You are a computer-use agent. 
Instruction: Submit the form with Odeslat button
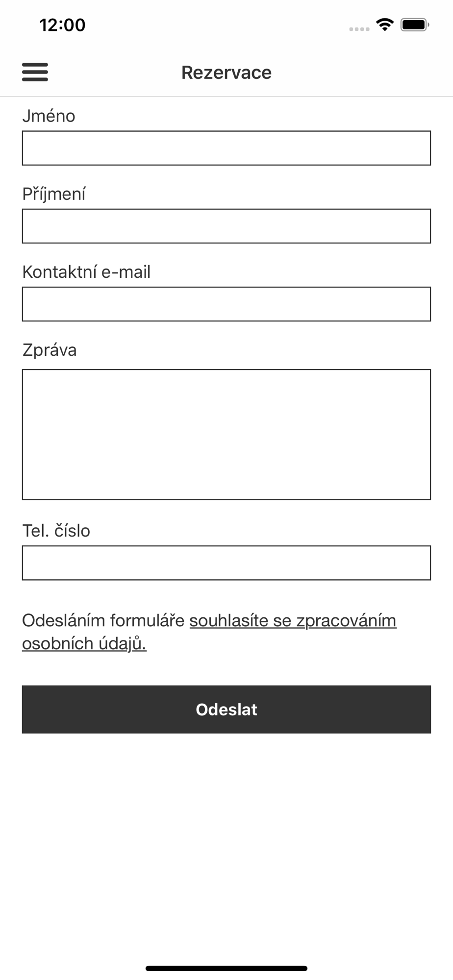226,709
